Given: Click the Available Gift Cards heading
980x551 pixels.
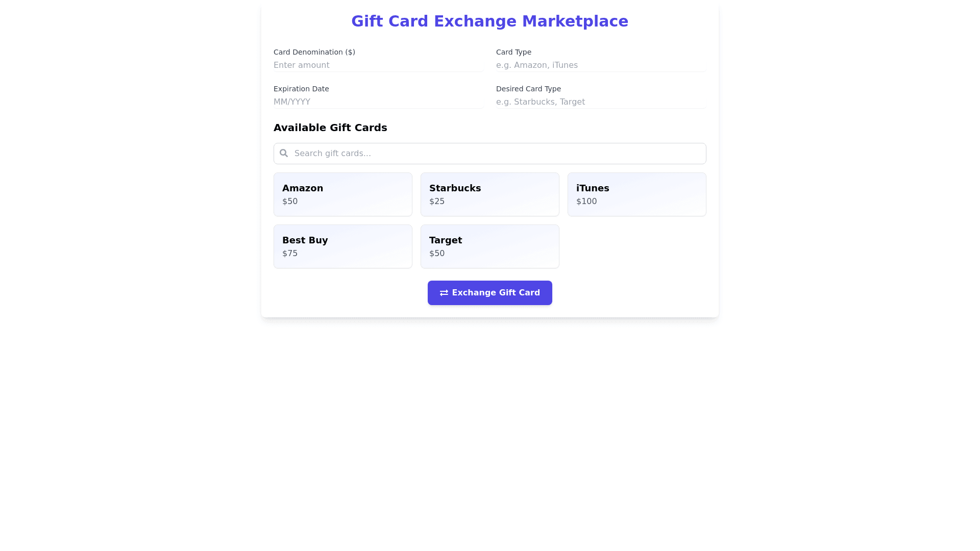Looking at the screenshot, I should 330,128.
